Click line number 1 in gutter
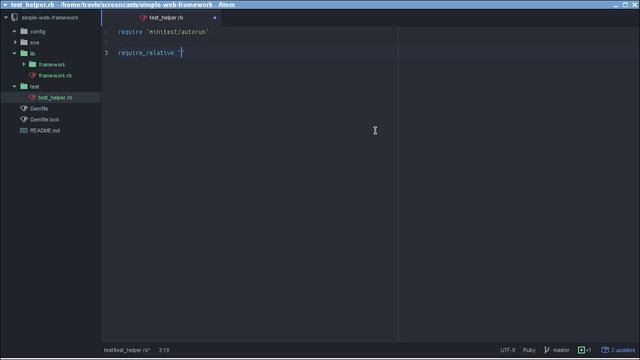This screenshot has height=360, width=640. [107, 31]
